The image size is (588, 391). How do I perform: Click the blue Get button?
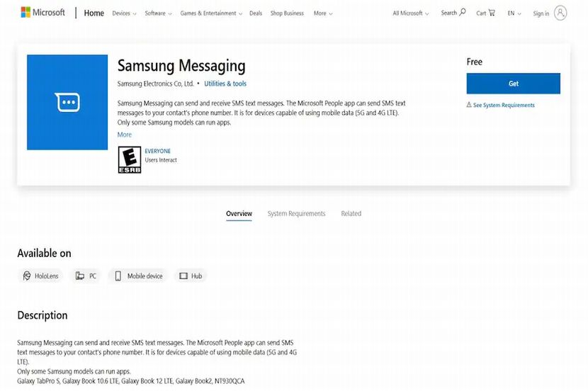click(514, 84)
